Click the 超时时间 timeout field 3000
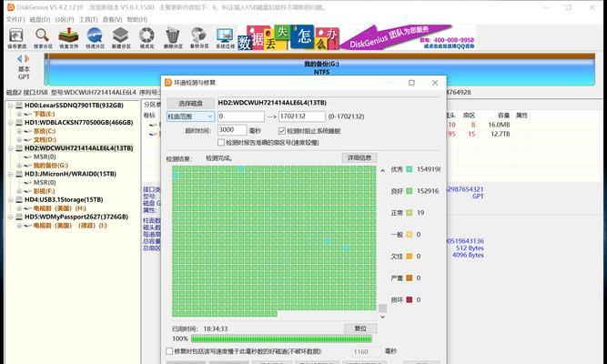The height and width of the screenshot is (364, 607). point(232,130)
